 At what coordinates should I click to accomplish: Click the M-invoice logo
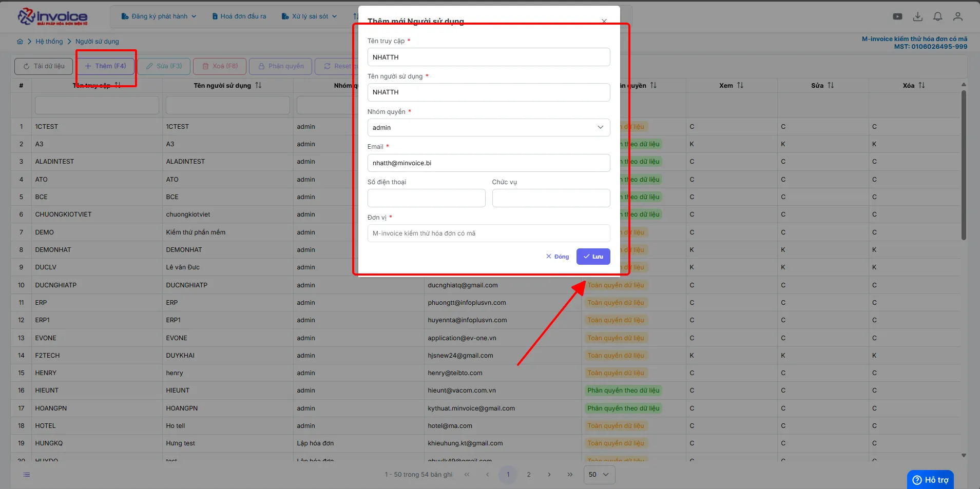coord(52,16)
